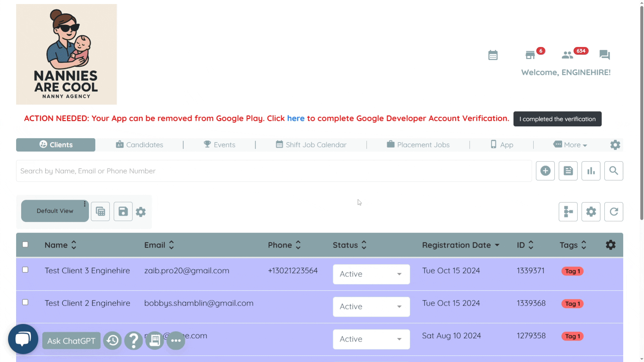Screen dimensions: 644x362
Task: Open the store icon with 6 badge
Action: [x=530, y=55]
